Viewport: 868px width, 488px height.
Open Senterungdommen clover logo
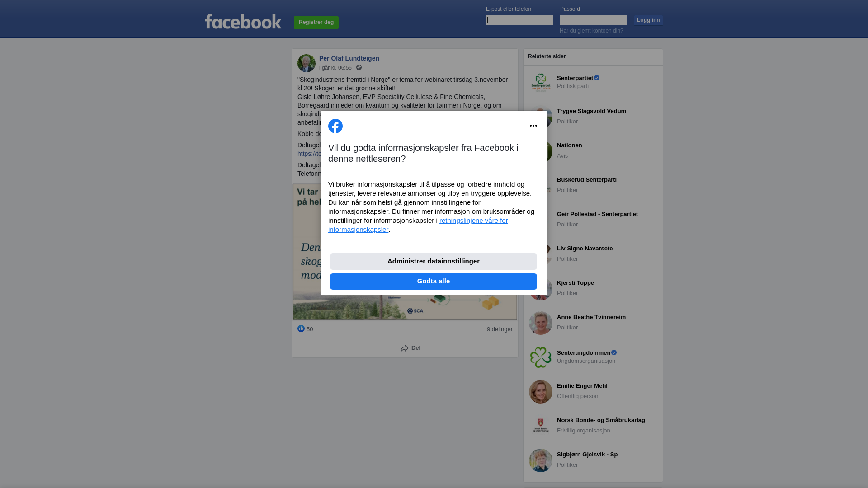[x=541, y=357]
